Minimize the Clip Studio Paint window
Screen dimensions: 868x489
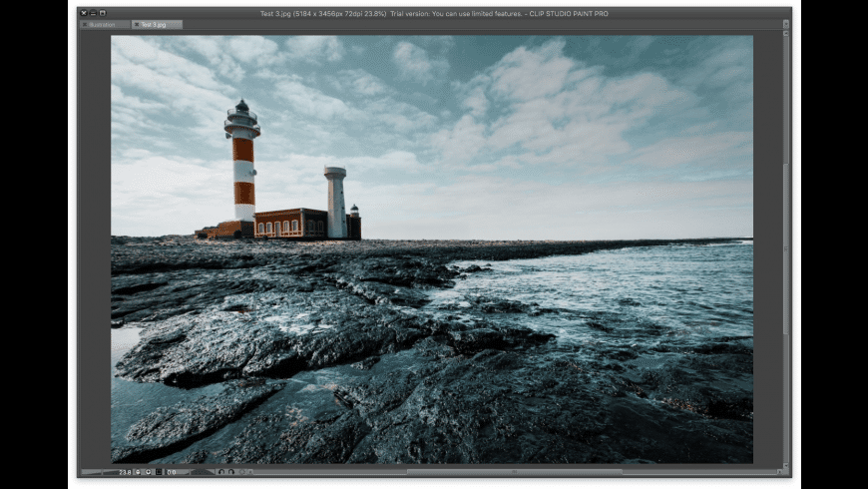[93, 13]
